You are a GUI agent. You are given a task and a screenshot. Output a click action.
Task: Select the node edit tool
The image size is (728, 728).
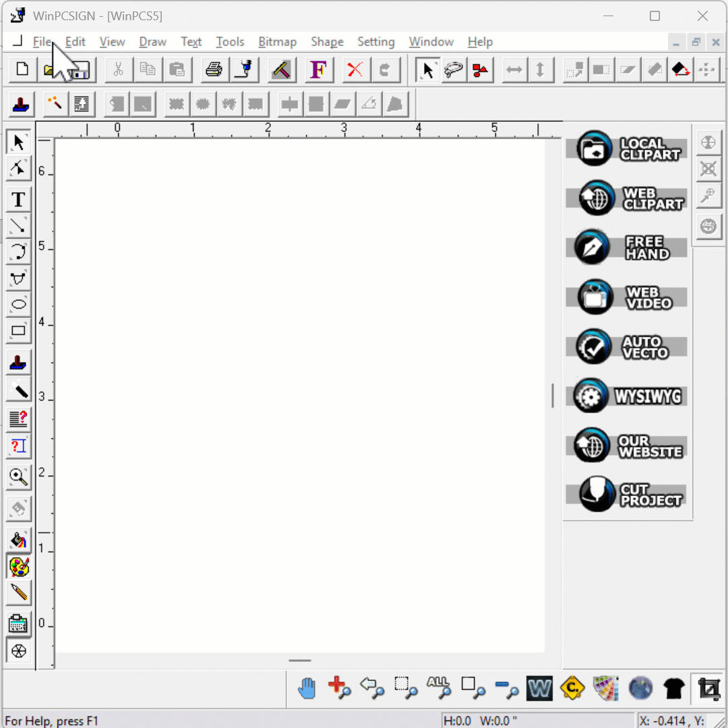click(x=19, y=168)
